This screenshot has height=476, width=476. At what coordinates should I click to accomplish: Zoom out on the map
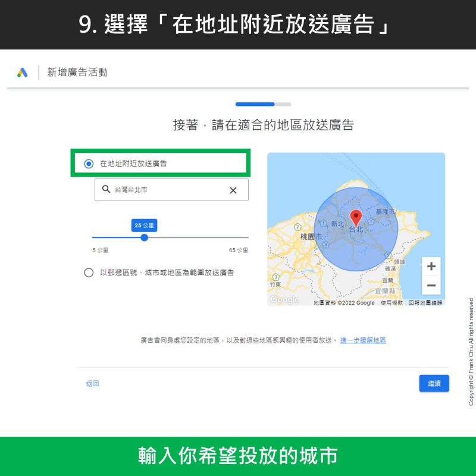click(x=431, y=286)
